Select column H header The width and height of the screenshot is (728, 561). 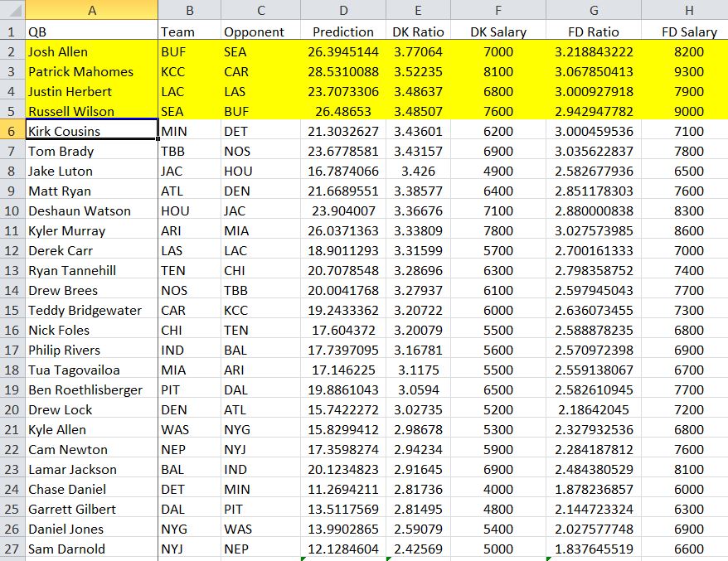[x=685, y=10]
